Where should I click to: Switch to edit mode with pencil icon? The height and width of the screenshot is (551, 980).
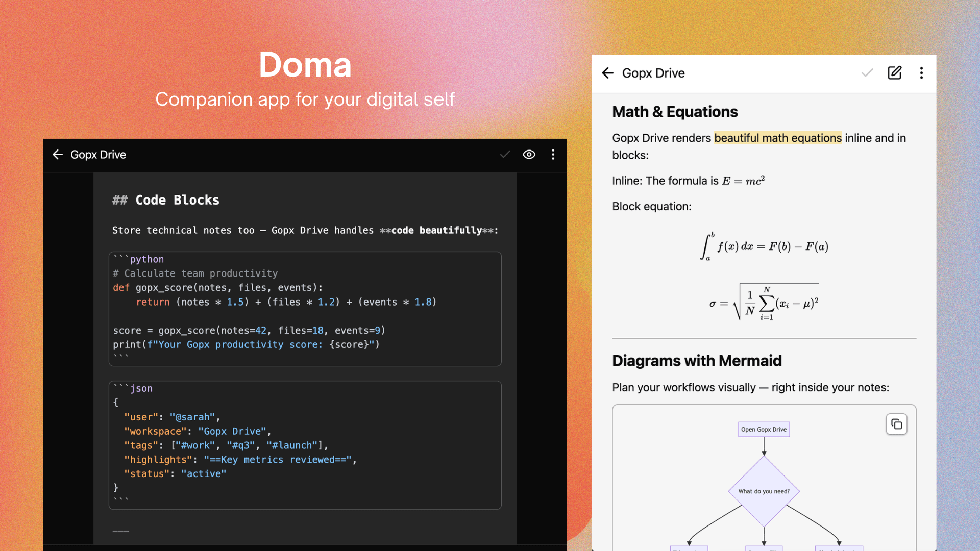coord(895,73)
